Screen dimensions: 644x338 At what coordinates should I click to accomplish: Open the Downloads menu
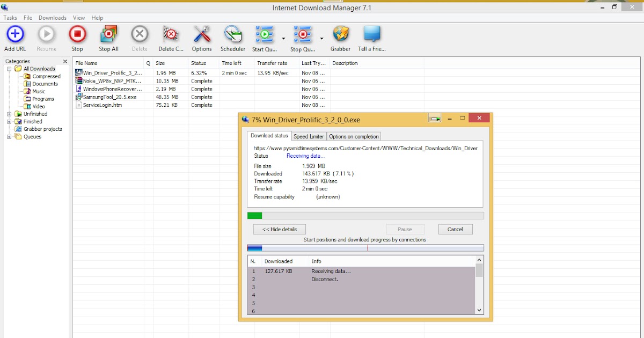pyautogui.click(x=53, y=18)
